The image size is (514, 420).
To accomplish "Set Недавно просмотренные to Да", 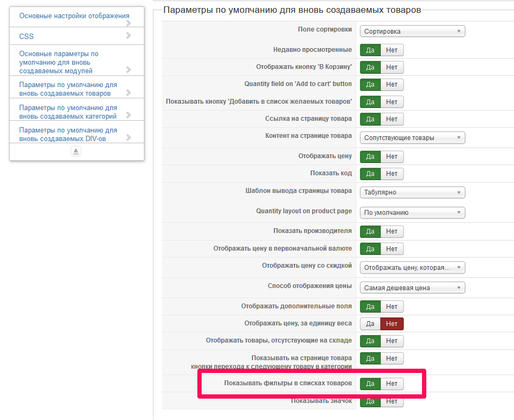I will (370, 50).
